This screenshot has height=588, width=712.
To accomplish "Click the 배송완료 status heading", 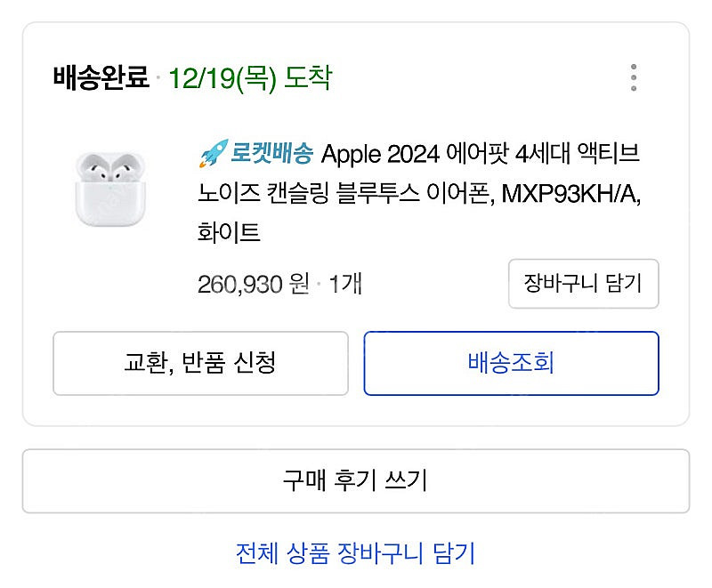I will pos(101,77).
